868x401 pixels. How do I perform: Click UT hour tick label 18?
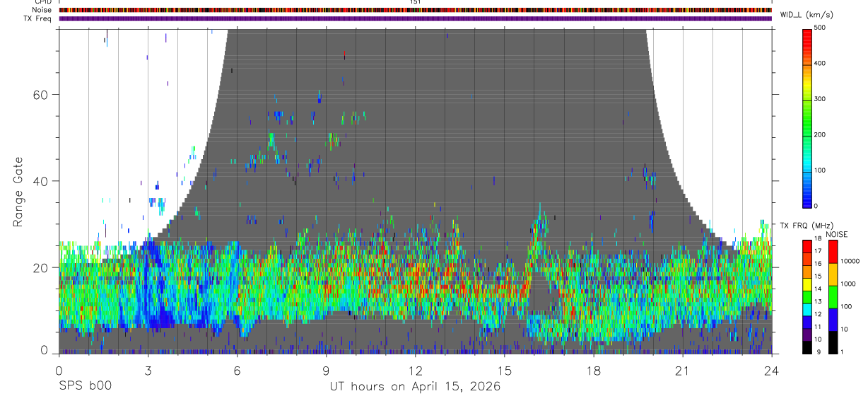pyautogui.click(x=594, y=370)
